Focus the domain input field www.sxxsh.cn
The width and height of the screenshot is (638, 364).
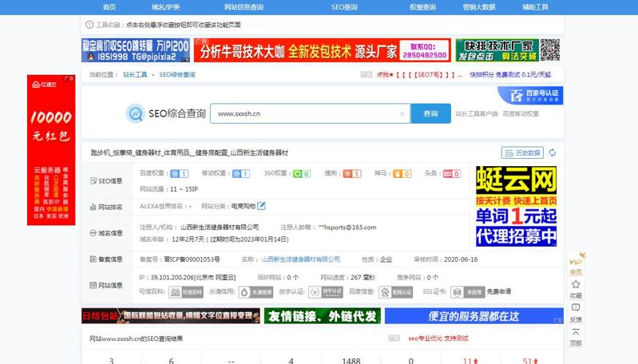pos(310,113)
